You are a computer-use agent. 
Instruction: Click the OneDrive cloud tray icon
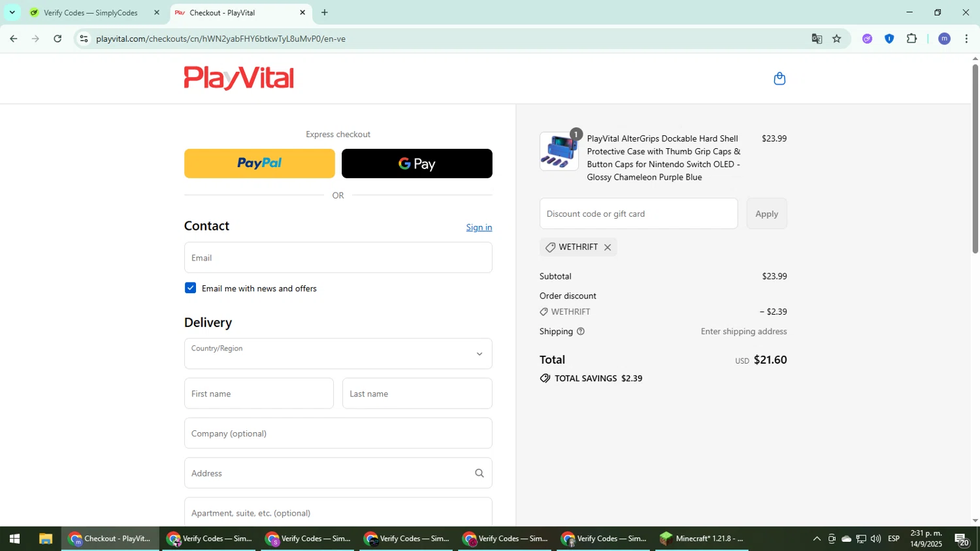846,539
